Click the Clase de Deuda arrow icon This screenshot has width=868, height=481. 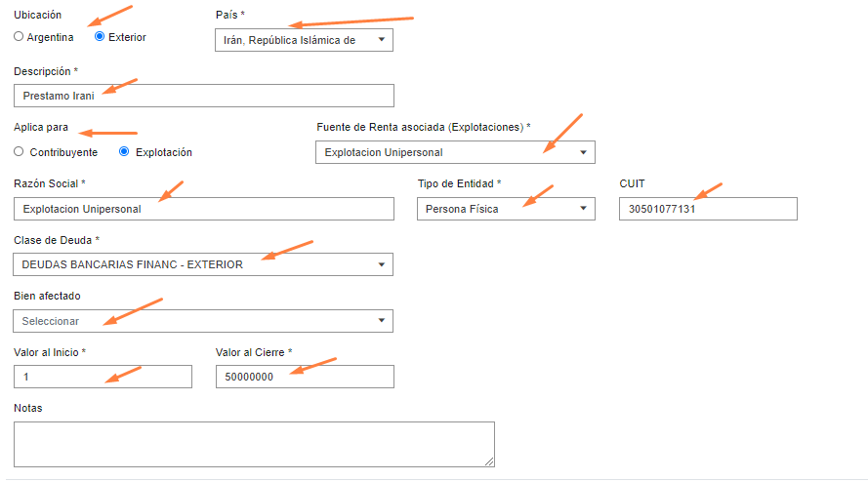[382, 264]
